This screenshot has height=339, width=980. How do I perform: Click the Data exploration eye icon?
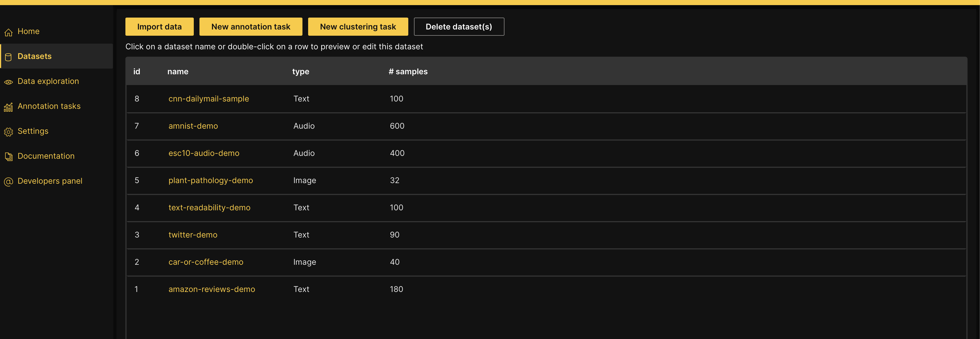9,82
